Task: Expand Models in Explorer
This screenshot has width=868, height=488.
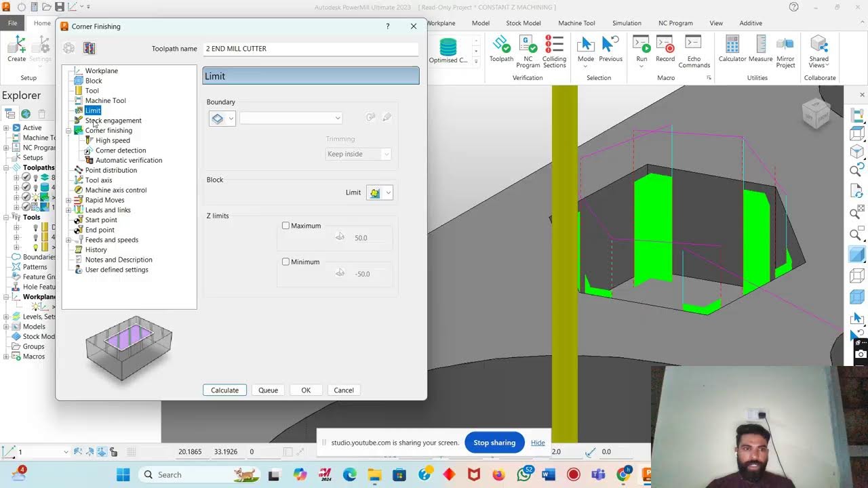Action: pyautogui.click(x=6, y=327)
